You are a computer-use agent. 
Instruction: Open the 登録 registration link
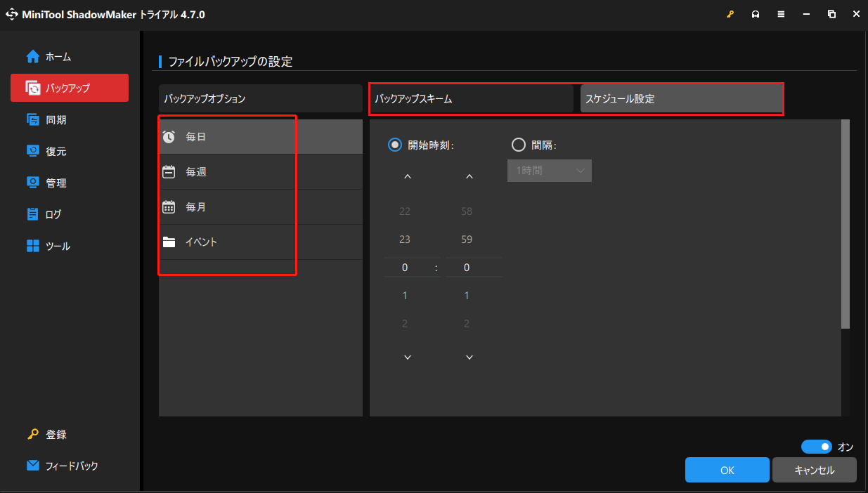pyautogui.click(x=56, y=434)
